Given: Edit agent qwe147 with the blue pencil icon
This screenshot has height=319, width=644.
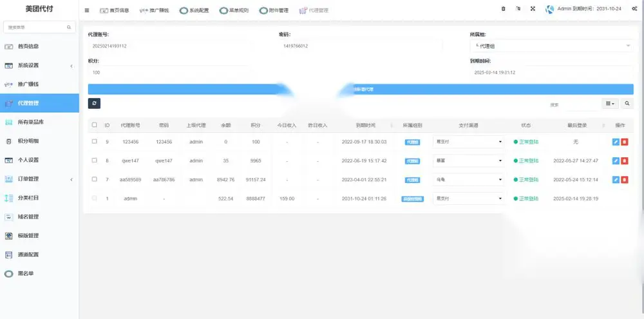Looking at the screenshot, I should pos(616,160).
